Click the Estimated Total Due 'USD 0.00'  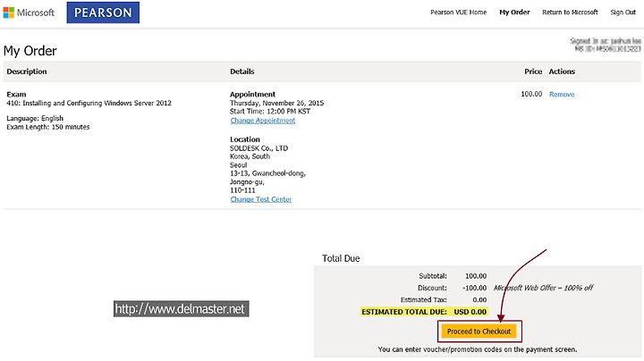470,312
